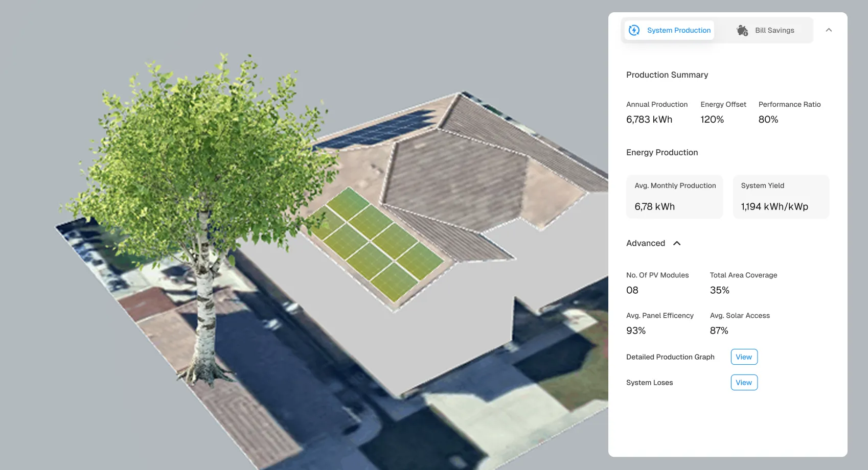Click the Detailed Production Graph label

(670, 357)
